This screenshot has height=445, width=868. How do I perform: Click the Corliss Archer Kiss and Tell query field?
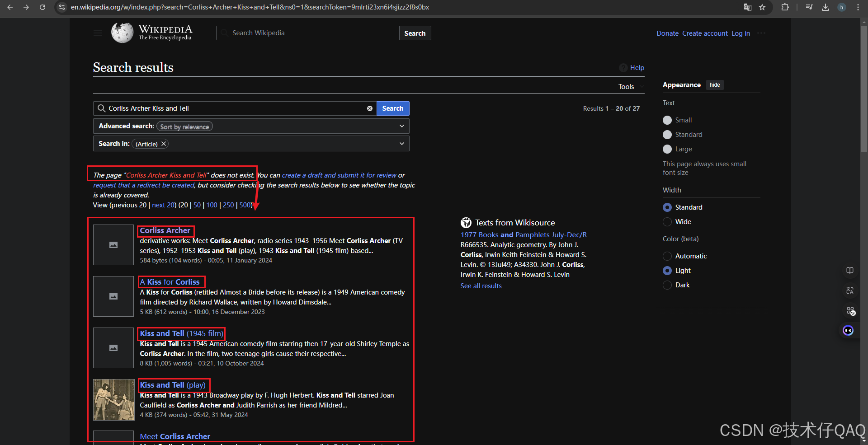pyautogui.click(x=235, y=108)
